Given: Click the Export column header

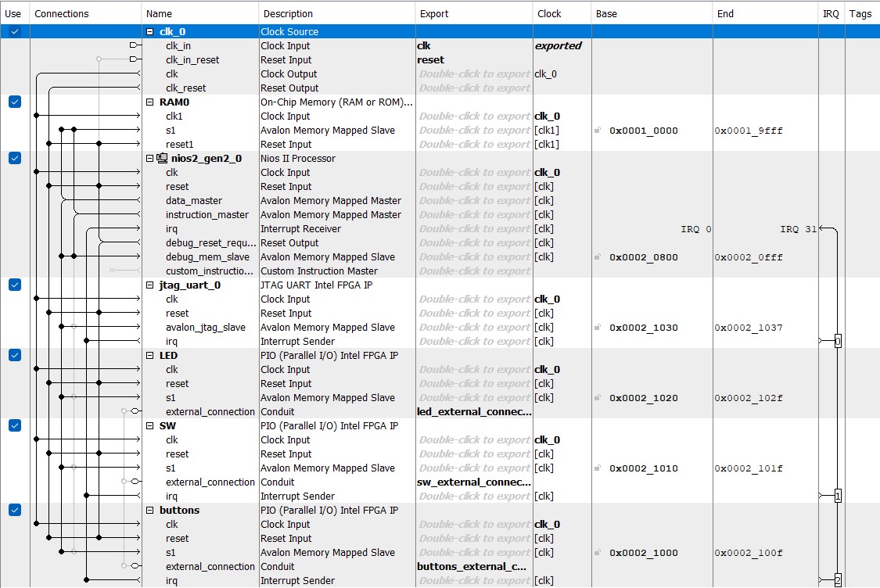Looking at the screenshot, I should [474, 13].
